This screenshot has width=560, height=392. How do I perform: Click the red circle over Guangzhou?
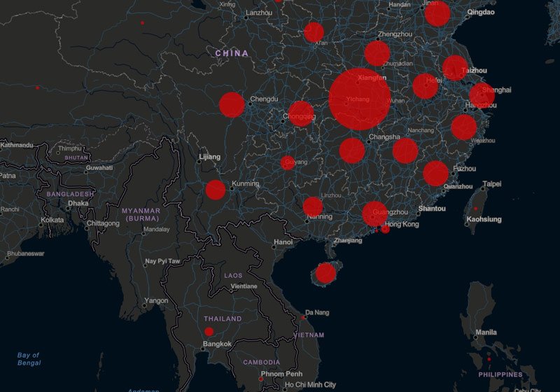pyautogui.click(x=374, y=213)
